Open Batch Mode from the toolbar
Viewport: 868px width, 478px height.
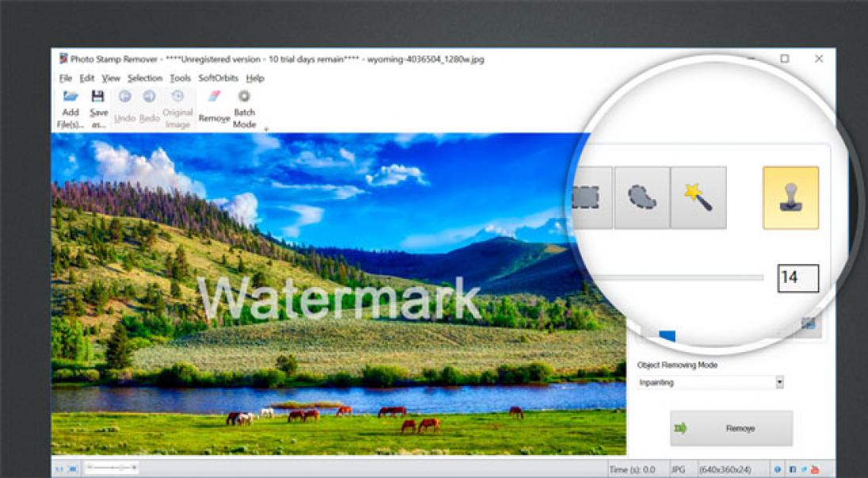244,98
